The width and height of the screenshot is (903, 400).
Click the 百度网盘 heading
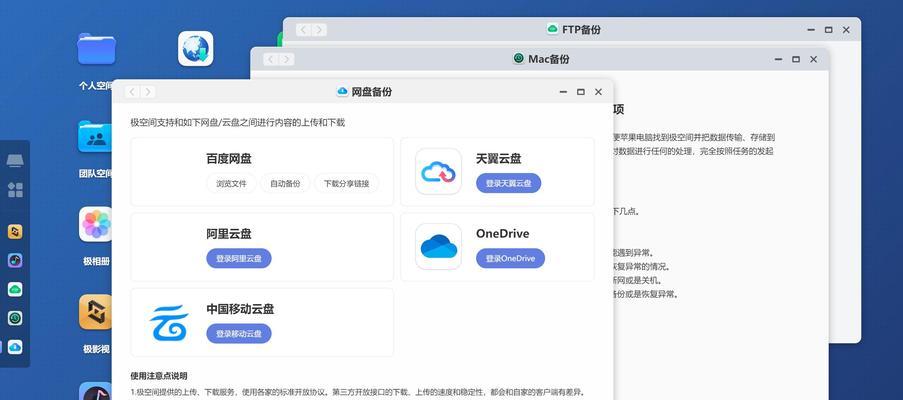click(x=229, y=159)
